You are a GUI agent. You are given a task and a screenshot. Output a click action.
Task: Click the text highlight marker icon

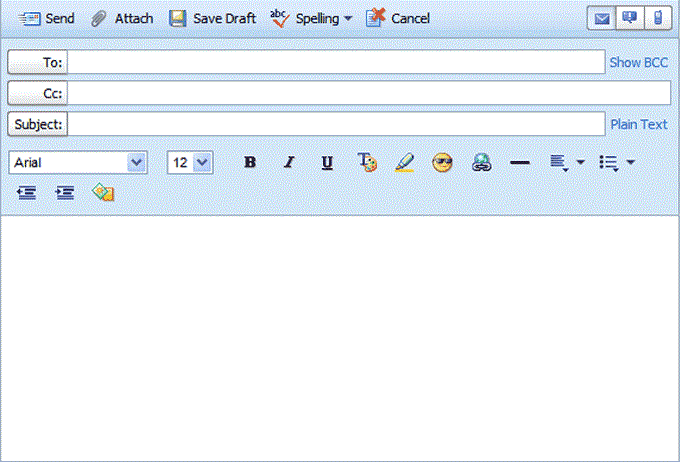pos(404,162)
